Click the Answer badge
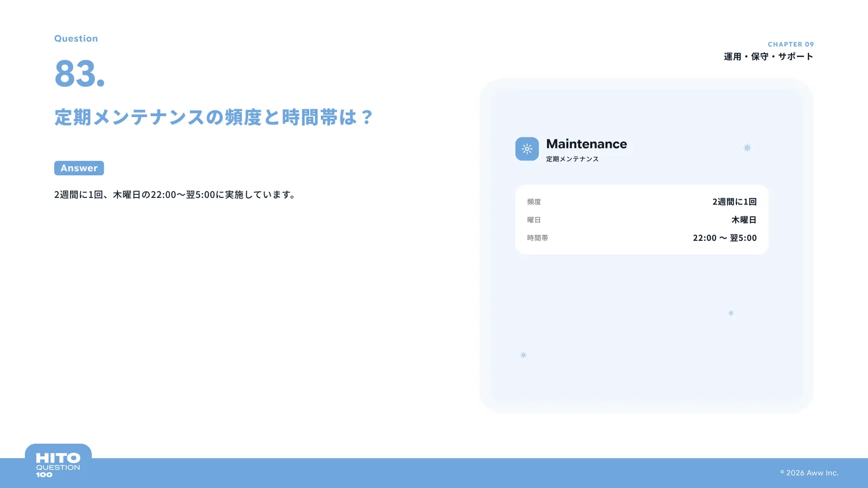 (79, 168)
